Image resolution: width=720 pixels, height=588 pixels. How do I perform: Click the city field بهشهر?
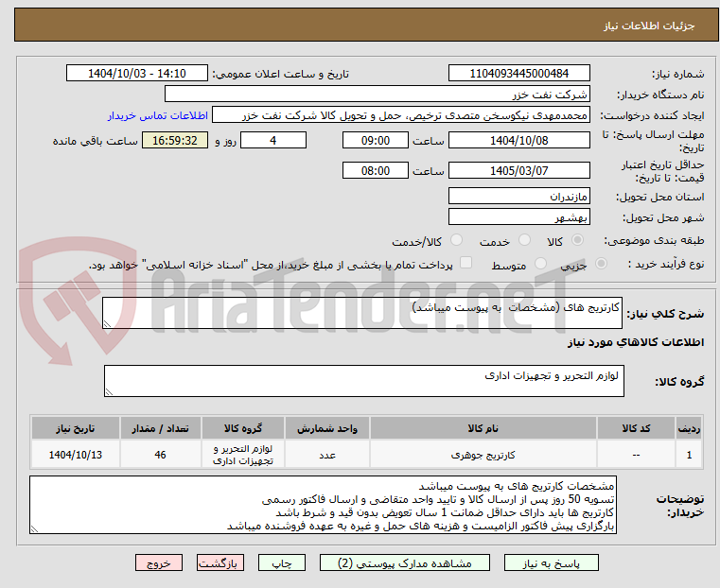(x=518, y=216)
